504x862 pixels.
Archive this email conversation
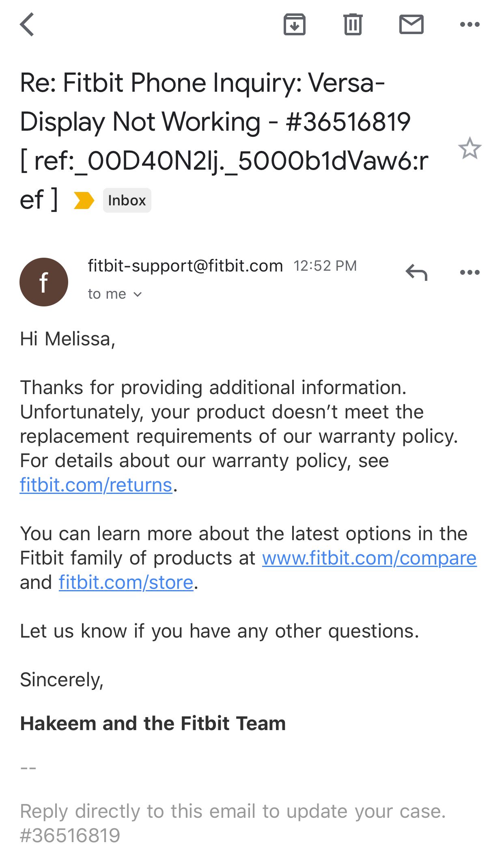[294, 24]
